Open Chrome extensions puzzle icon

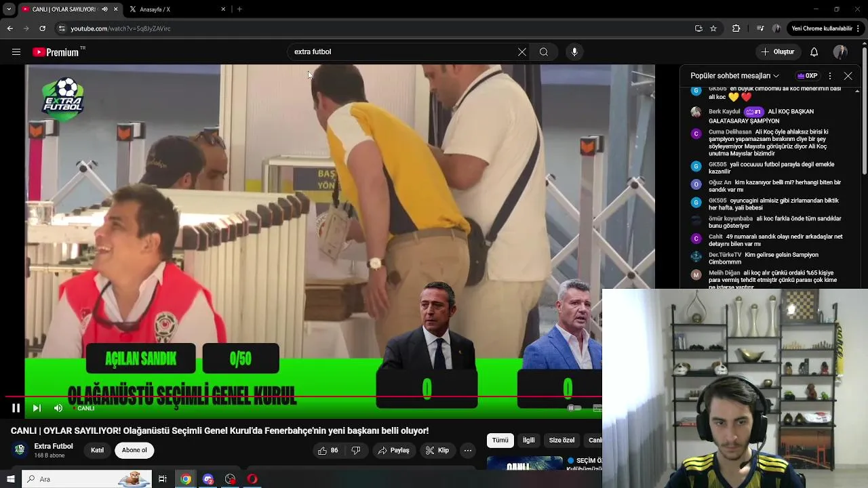click(736, 28)
